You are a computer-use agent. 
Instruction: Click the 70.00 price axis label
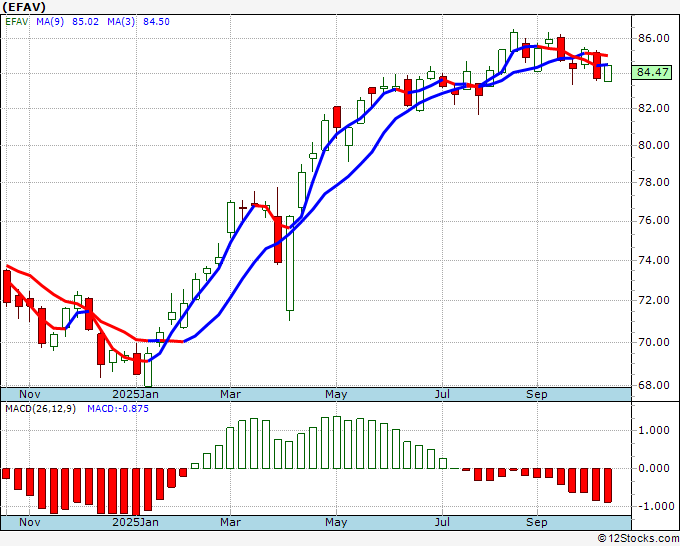point(654,342)
